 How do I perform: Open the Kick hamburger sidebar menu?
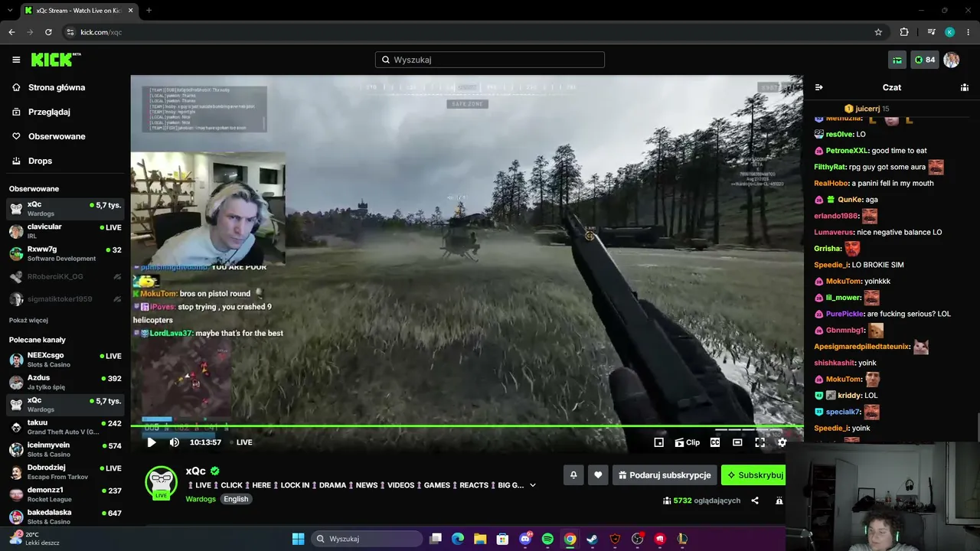click(16, 60)
